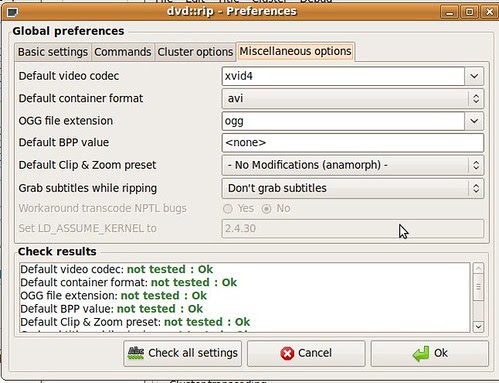
Task: Click the ogg file extension text field
Action: click(x=343, y=121)
